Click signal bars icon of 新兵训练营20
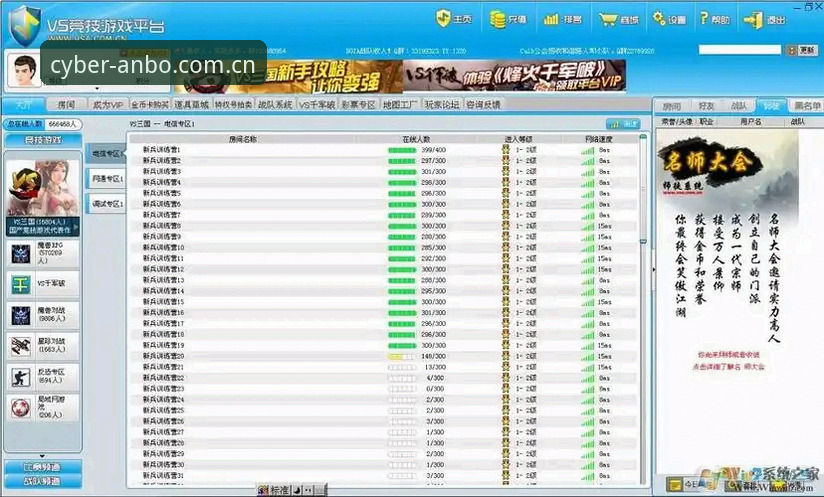Image resolution: width=824 pixels, height=497 pixels. coord(588,356)
